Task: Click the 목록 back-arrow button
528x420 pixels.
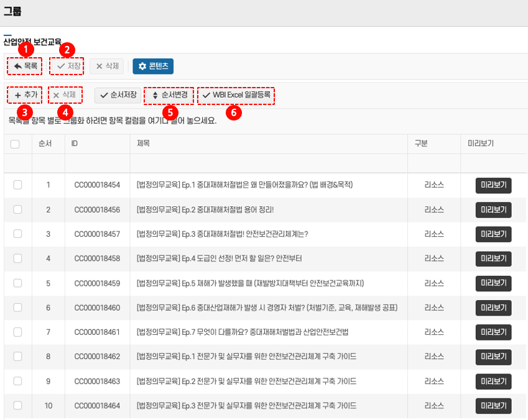Action: (x=25, y=66)
